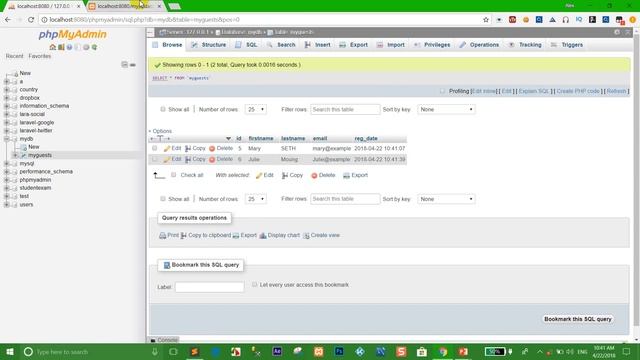This screenshot has height=360, width=640.
Task: Open Photoshop from the taskbar
Action: [x=339, y=351]
